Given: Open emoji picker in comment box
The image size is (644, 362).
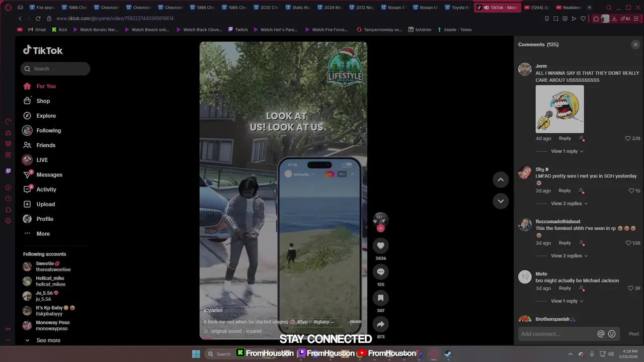Looking at the screenshot, I should click(612, 334).
